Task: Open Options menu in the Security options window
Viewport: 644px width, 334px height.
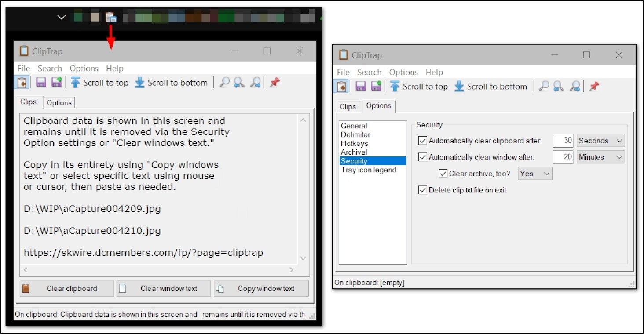Action: click(403, 73)
